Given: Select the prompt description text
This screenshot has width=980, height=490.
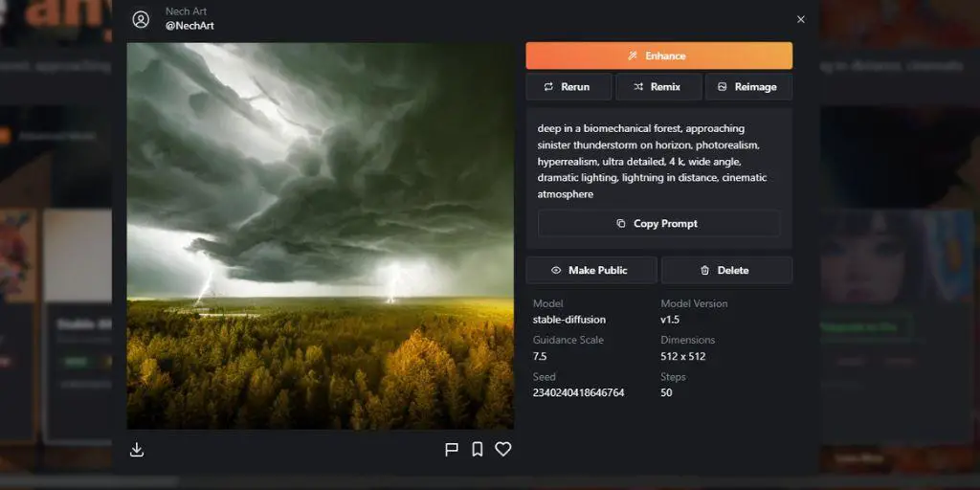Looking at the screenshot, I should coord(653,161).
